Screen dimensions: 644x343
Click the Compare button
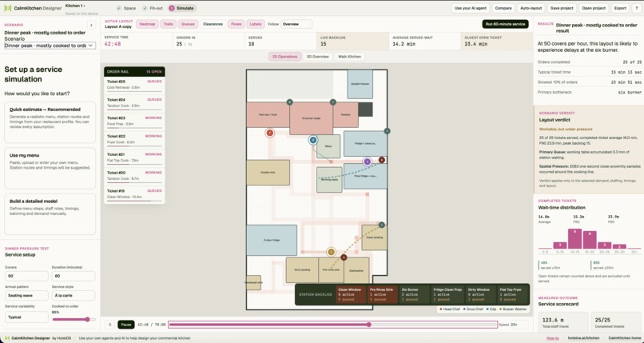pos(503,8)
